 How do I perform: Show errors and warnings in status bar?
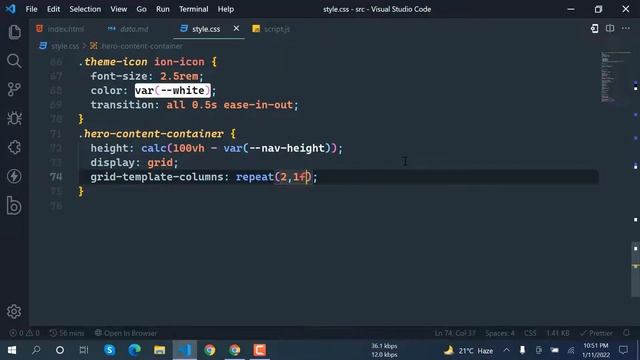tap(24, 333)
